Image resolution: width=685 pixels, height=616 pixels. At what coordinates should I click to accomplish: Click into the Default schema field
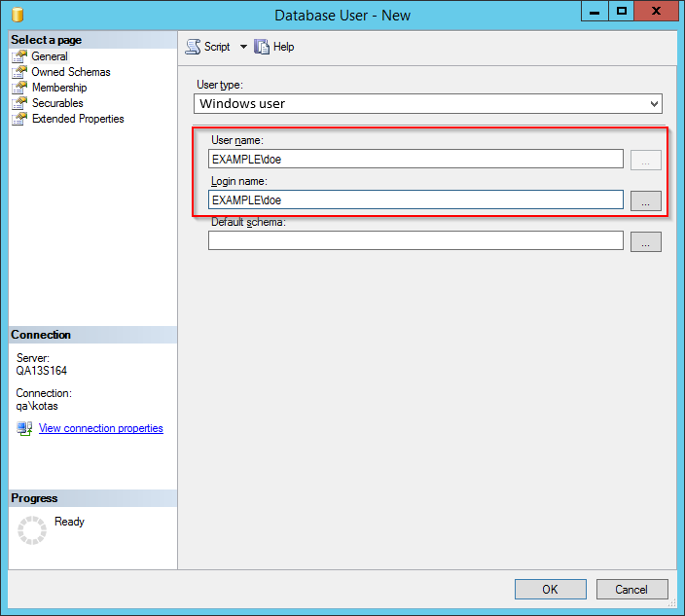[x=415, y=240]
